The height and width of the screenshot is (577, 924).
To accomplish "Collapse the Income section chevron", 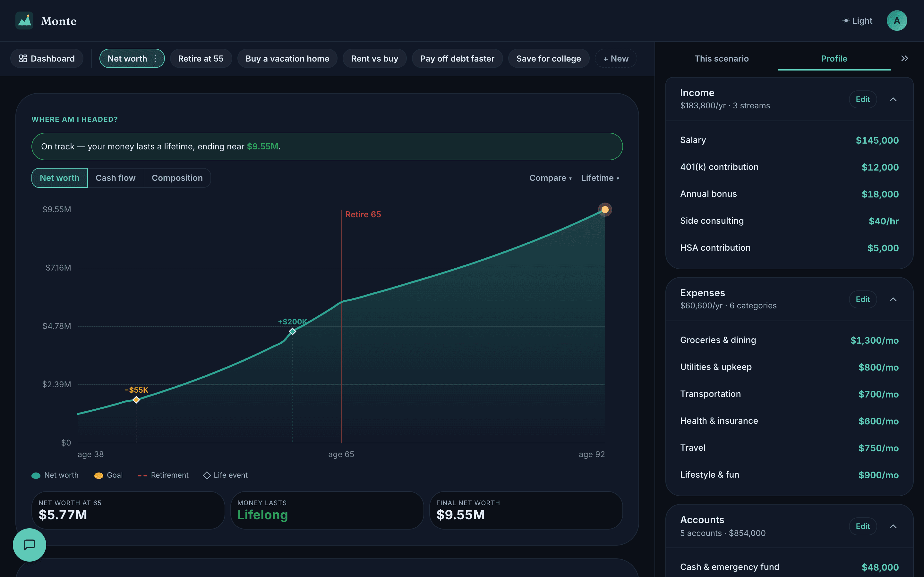I will click(893, 99).
